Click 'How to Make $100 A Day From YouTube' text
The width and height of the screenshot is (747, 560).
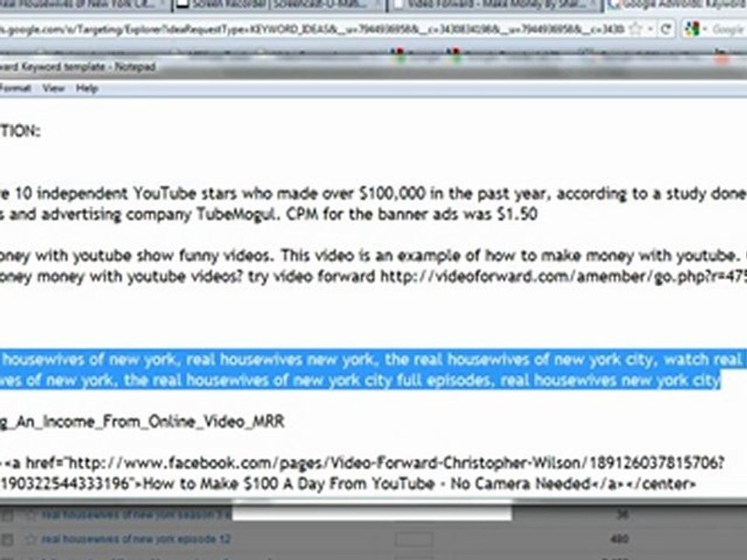point(289,484)
